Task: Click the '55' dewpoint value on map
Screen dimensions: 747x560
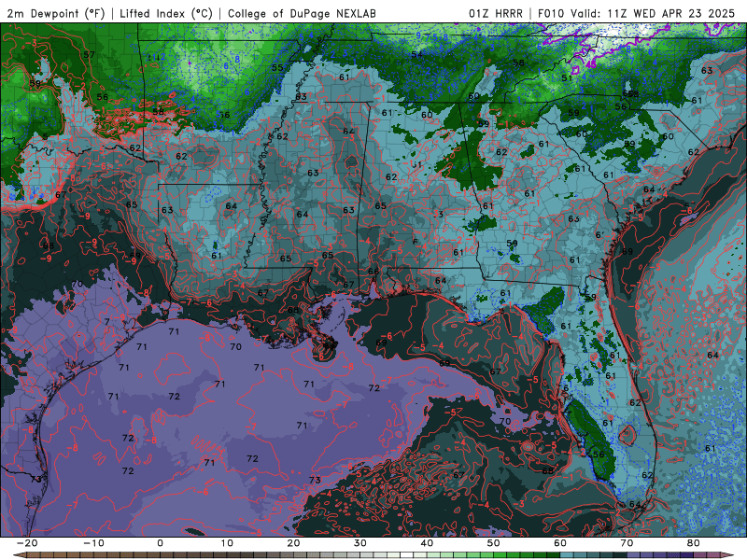Action: 277,67
